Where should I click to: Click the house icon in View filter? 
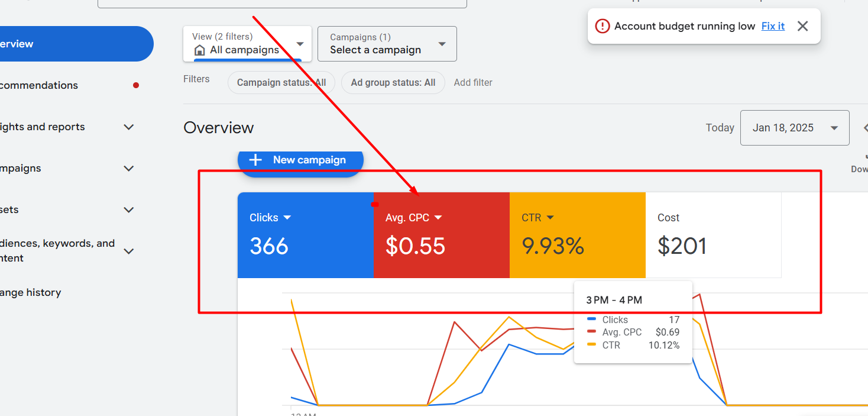click(200, 50)
